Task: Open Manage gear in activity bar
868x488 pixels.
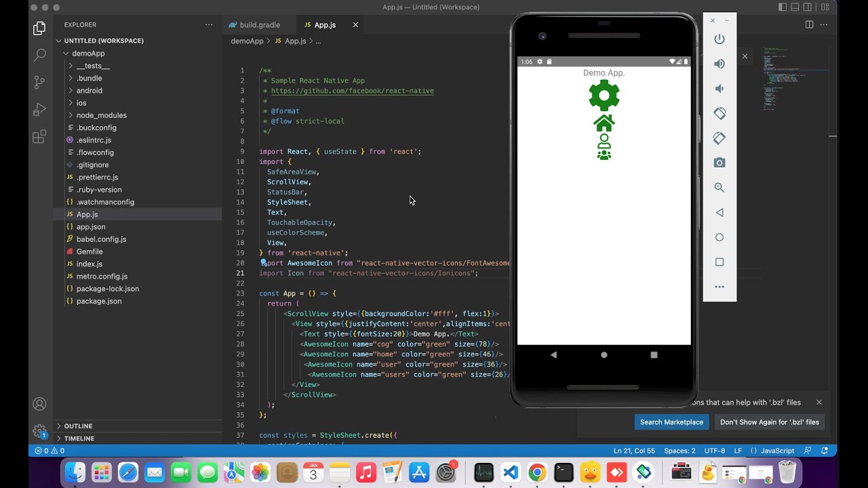Action: [x=39, y=431]
